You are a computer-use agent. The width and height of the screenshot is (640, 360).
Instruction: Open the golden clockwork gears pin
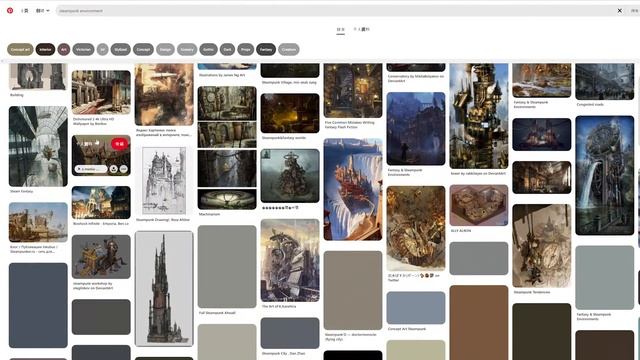click(x=416, y=228)
